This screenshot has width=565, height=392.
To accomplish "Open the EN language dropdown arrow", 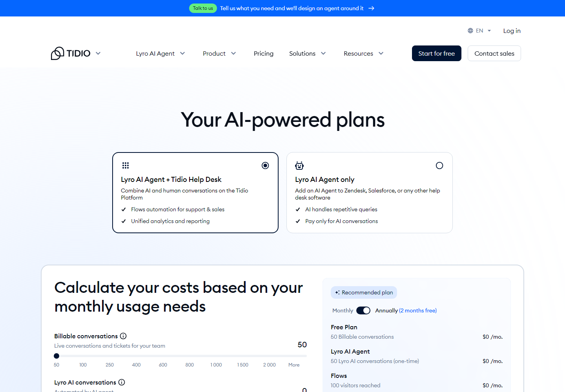I will point(489,31).
